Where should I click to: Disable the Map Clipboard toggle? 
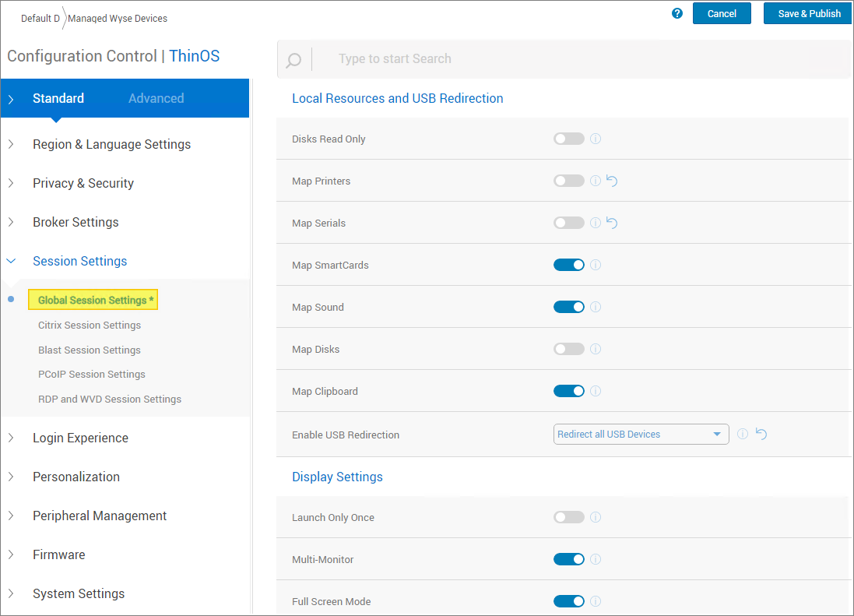click(x=568, y=391)
